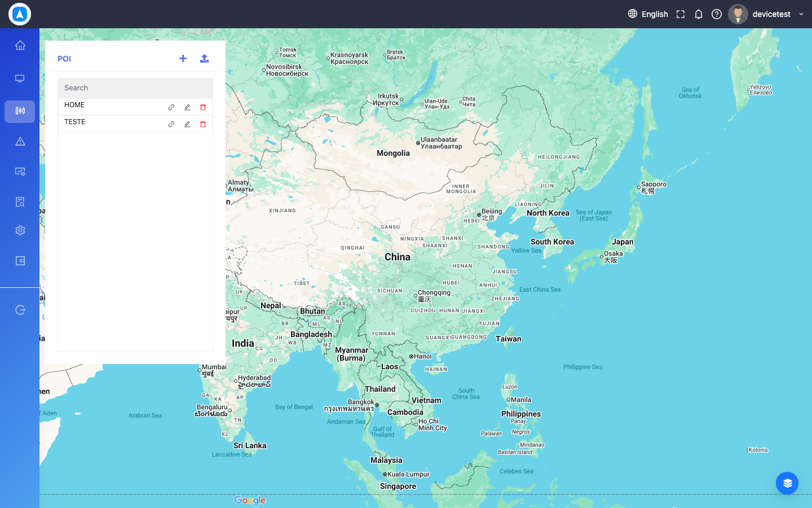Expand the devicetest account dropdown arrow
The height and width of the screenshot is (508, 812).
pyautogui.click(x=801, y=14)
